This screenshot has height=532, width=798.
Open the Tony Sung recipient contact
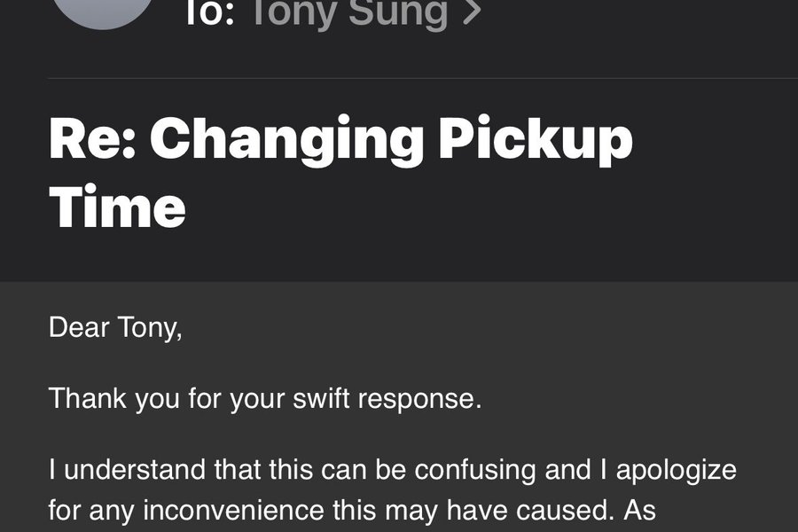click(349, 12)
